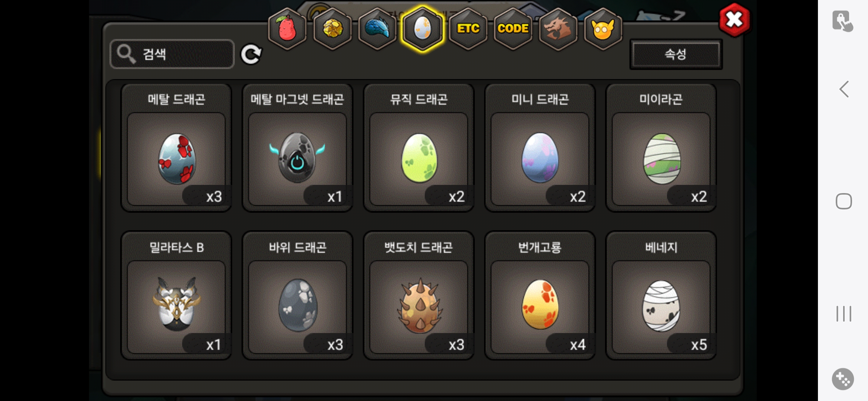
Task: Open the blue dragon scale tab
Action: click(x=377, y=29)
